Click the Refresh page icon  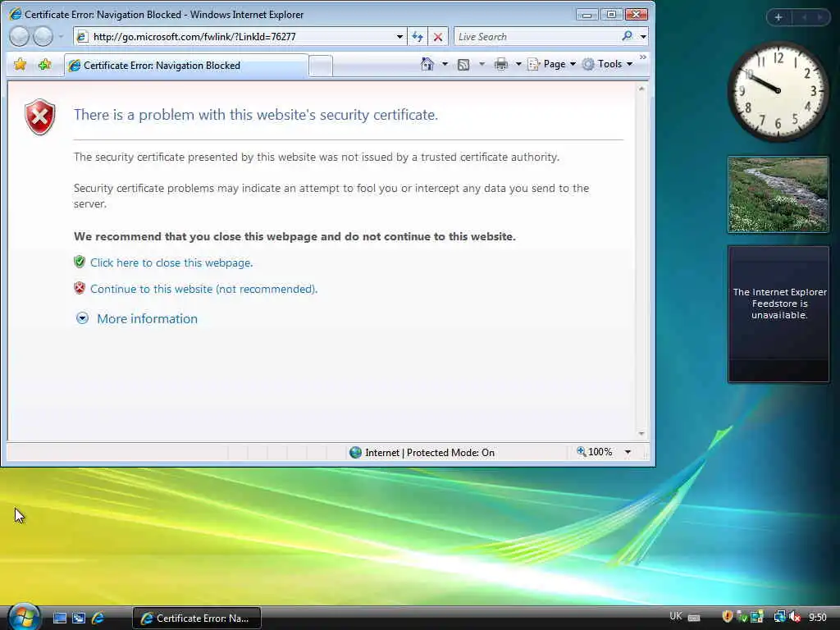coord(418,36)
